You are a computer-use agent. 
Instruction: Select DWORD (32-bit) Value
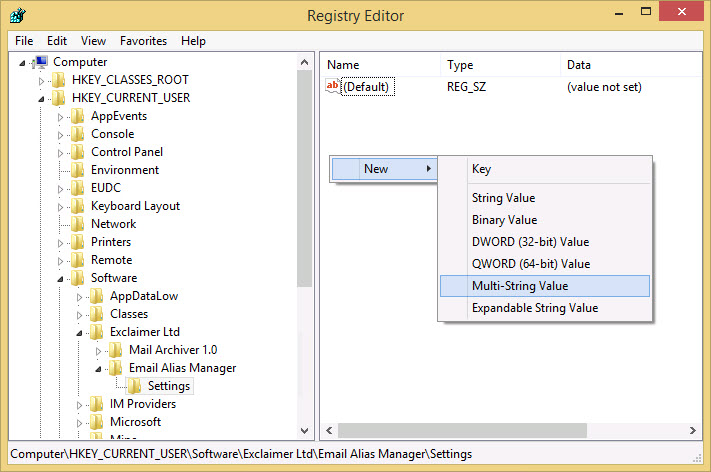coord(545,242)
